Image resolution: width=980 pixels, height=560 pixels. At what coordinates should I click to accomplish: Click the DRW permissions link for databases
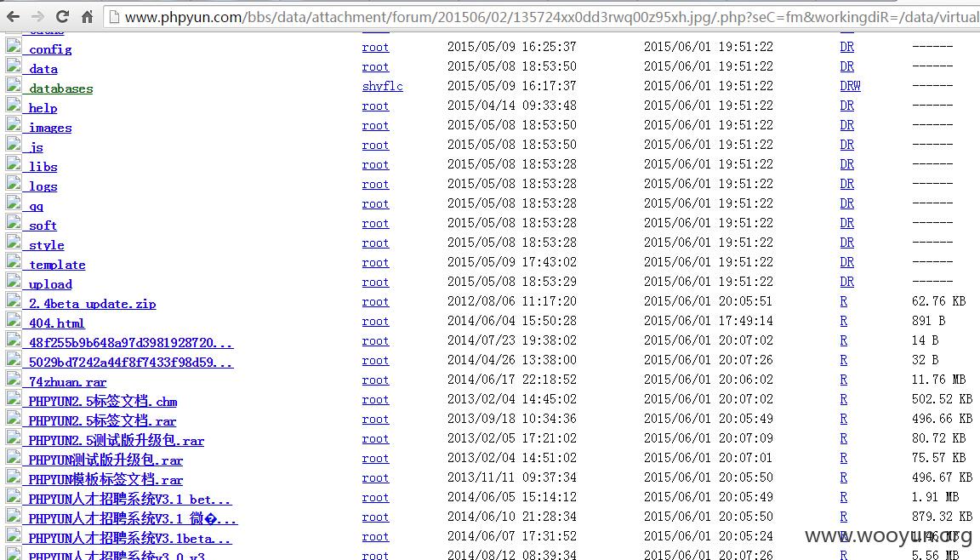(x=850, y=86)
